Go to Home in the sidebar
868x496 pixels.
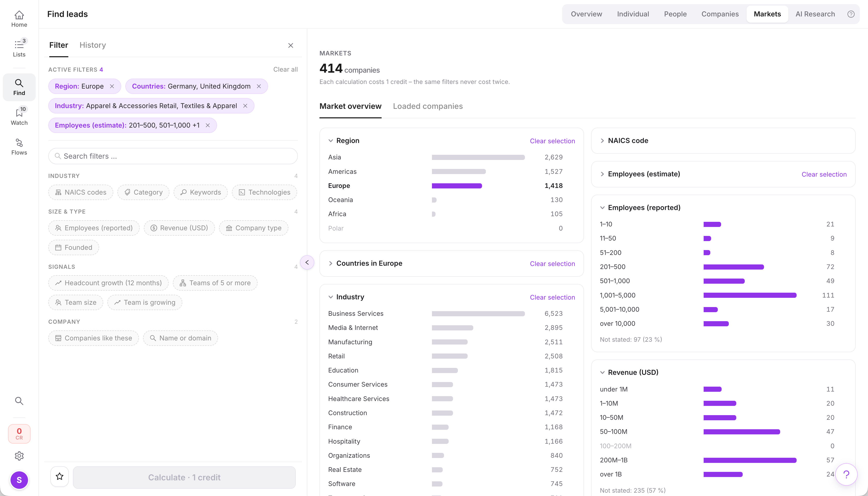pyautogui.click(x=19, y=19)
